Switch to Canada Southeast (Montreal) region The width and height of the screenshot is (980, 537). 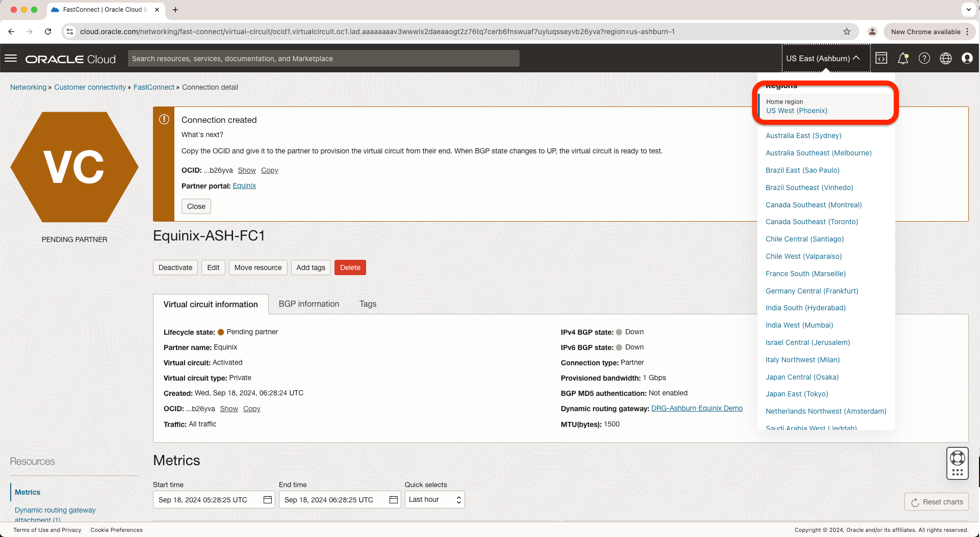click(x=814, y=205)
